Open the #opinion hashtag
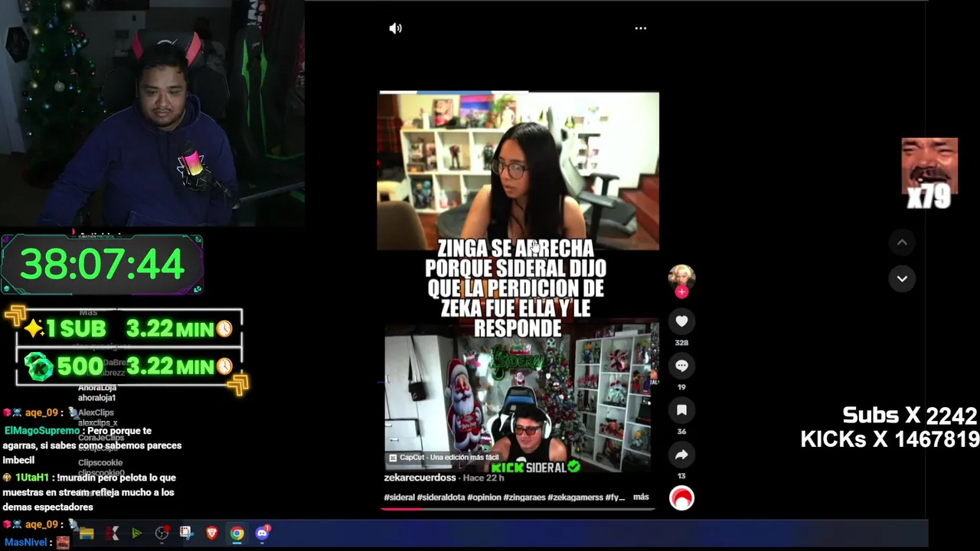 [x=483, y=497]
